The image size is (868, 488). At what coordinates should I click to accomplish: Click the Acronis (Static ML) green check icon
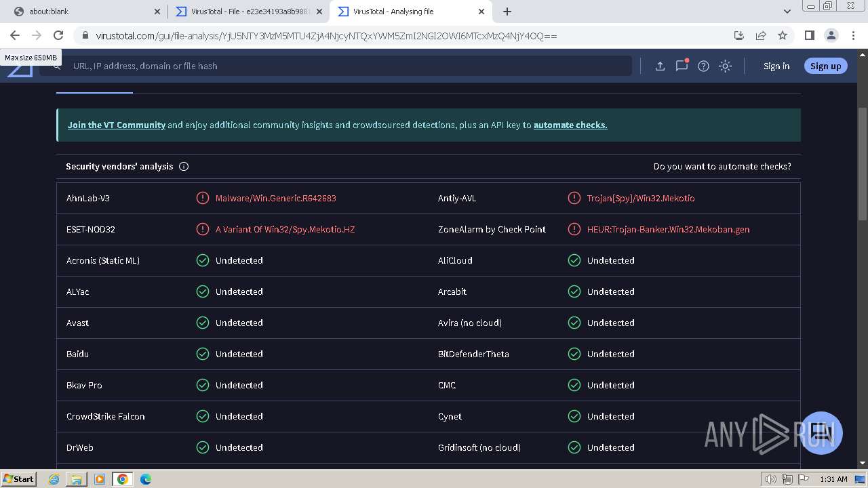click(x=202, y=260)
